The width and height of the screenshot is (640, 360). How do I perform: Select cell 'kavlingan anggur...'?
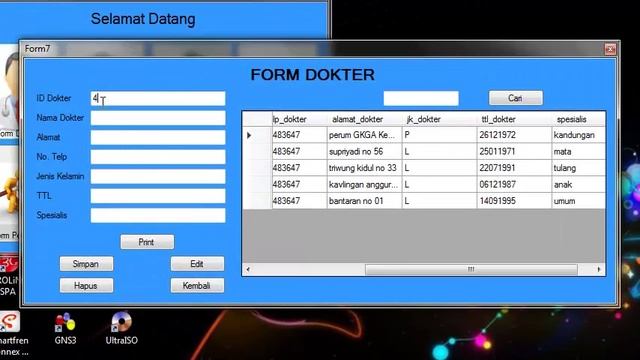(x=364, y=184)
